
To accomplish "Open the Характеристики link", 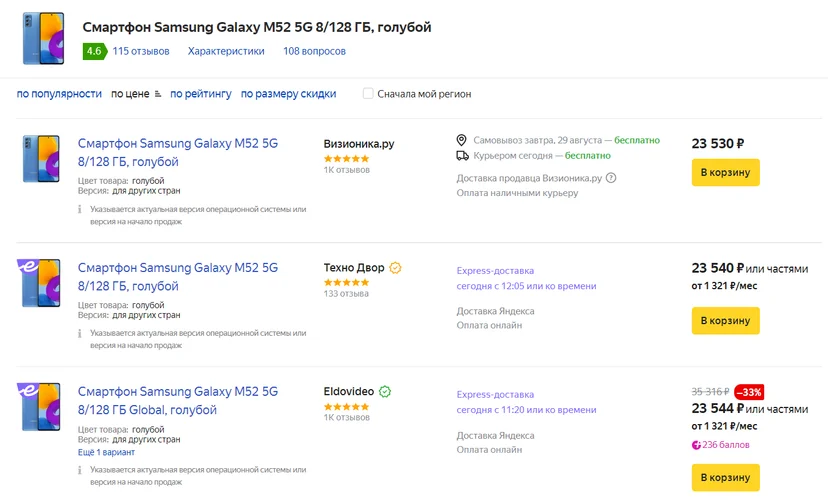I will click(226, 51).
